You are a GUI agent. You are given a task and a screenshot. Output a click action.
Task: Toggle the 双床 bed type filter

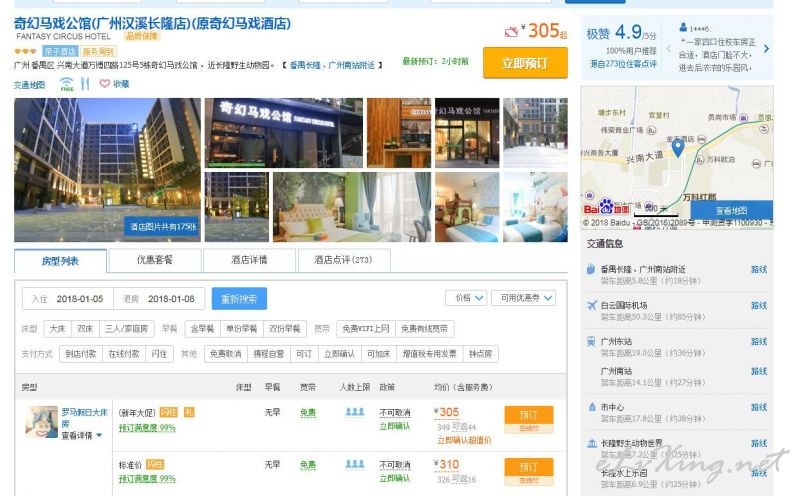(x=85, y=329)
